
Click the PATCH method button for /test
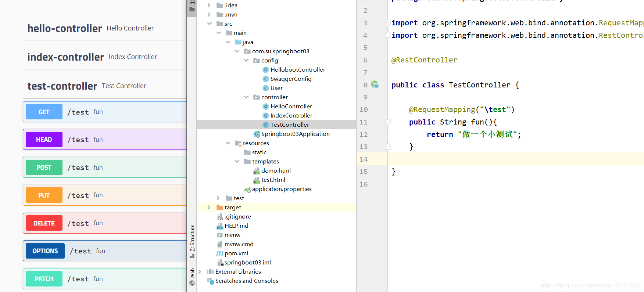pyautogui.click(x=44, y=279)
